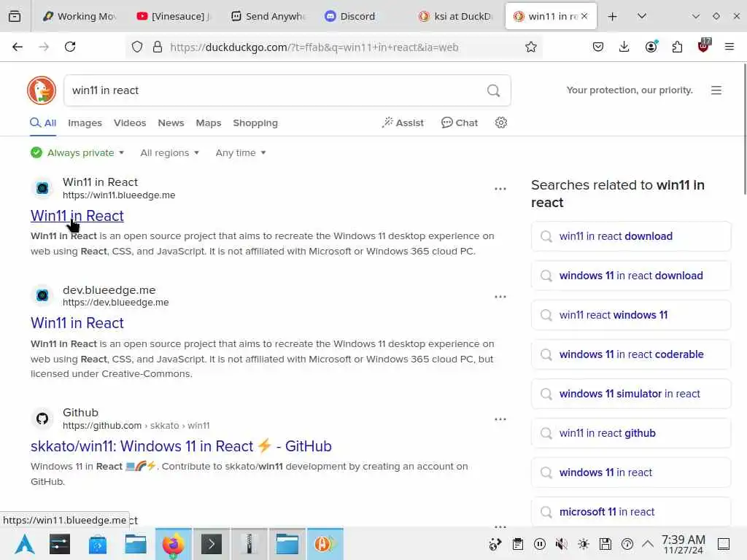Reload the current page

(x=70, y=47)
